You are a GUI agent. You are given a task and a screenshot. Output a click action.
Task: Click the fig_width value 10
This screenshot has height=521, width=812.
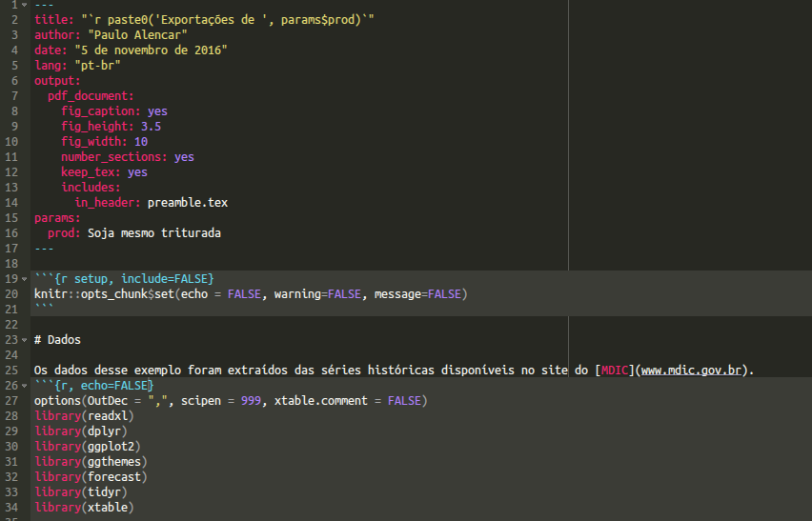(x=141, y=142)
